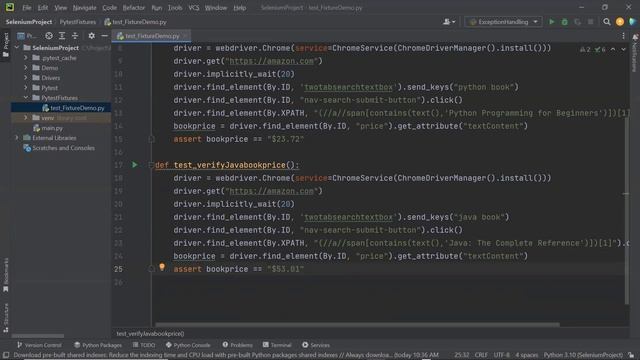Open Search Everywhere magnifier
Image resolution: width=640 pixels, height=360 pixels.
point(607,22)
